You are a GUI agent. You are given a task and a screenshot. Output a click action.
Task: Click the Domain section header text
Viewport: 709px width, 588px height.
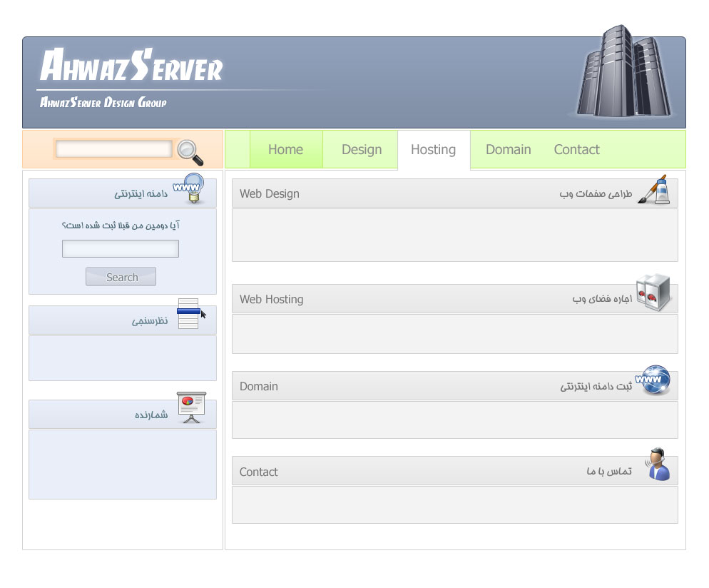259,386
